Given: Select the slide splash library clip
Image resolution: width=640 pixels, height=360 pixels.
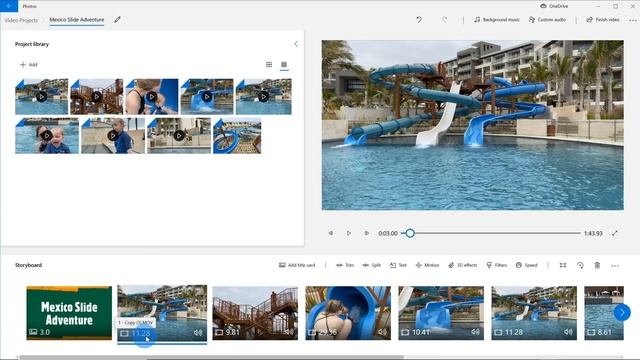Looking at the screenshot, I should (x=207, y=97).
